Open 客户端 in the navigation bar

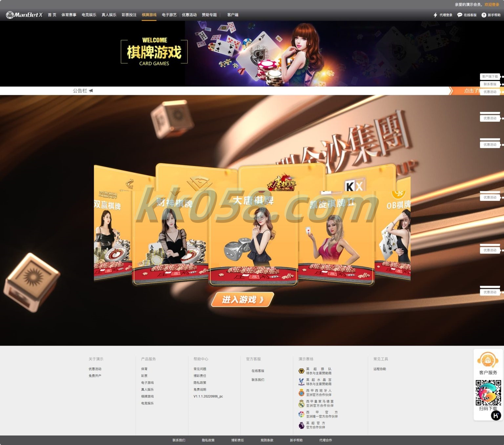pyautogui.click(x=233, y=15)
